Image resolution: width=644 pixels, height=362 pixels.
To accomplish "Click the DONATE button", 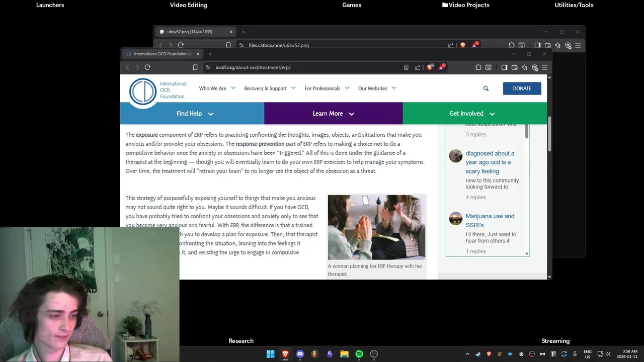I will point(522,88).
